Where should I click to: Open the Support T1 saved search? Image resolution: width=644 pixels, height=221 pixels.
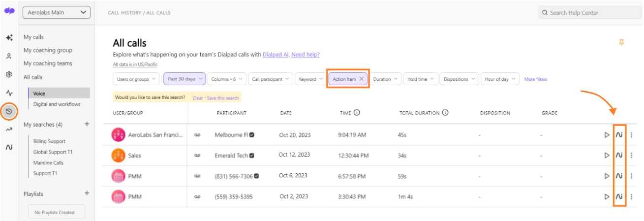tap(45, 173)
